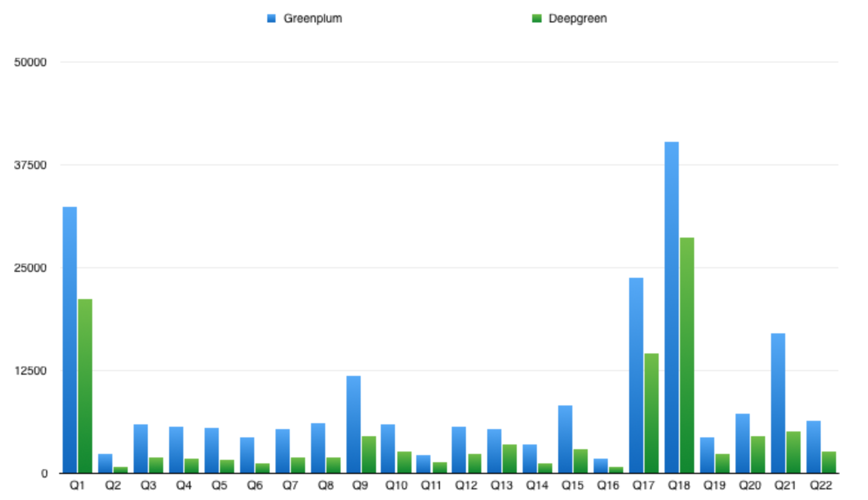Click the 0 y-axis label
Viewport: 868px width, 500px height.
click(x=44, y=473)
